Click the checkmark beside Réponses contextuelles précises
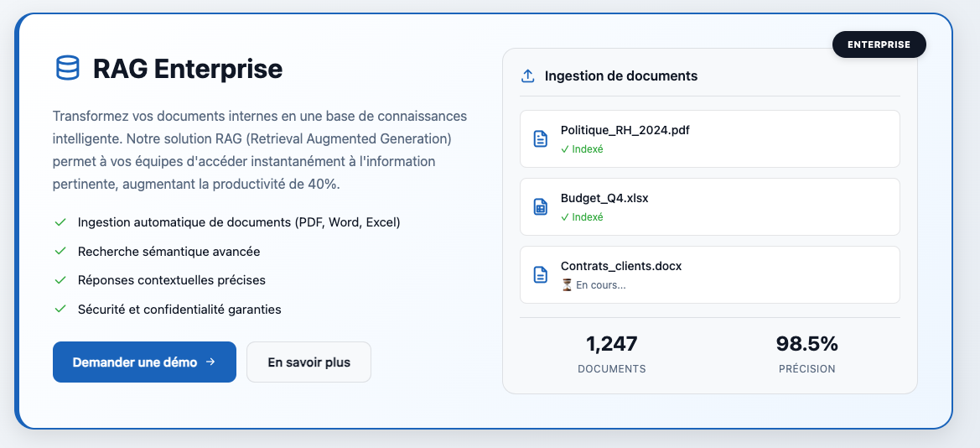The height and width of the screenshot is (448, 980). point(60,280)
